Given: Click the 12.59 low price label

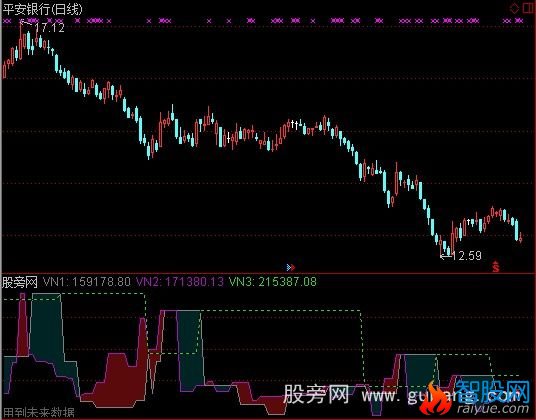Looking at the screenshot, I should point(467,256).
